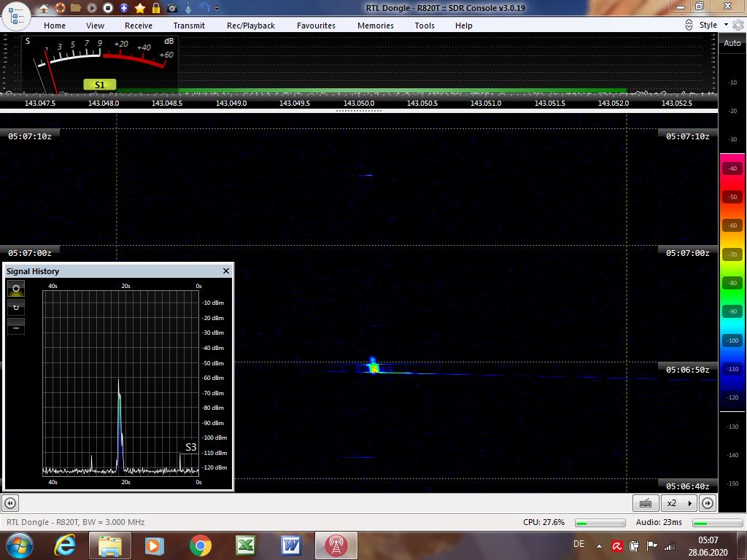Click the x2 zoom speed button
747x560 pixels.
[x=672, y=503]
